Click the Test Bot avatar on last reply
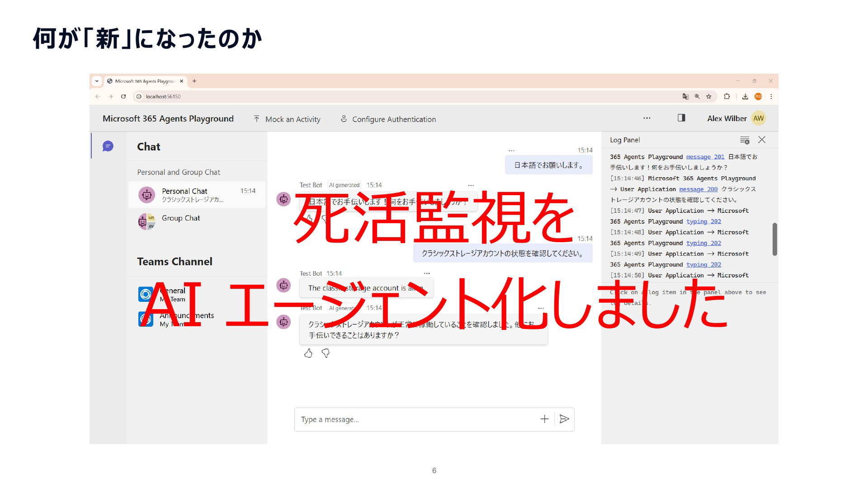 (283, 322)
